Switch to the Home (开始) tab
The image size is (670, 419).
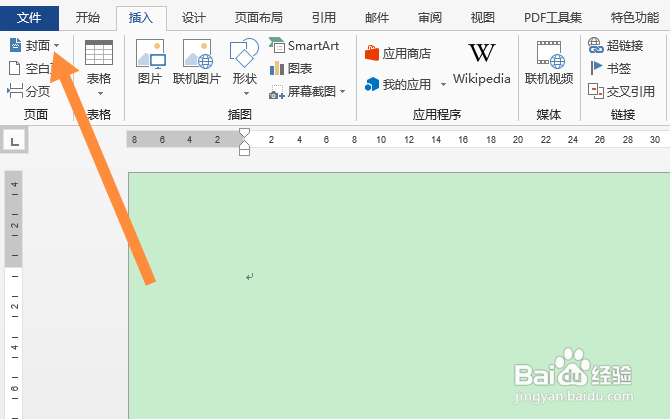point(88,18)
